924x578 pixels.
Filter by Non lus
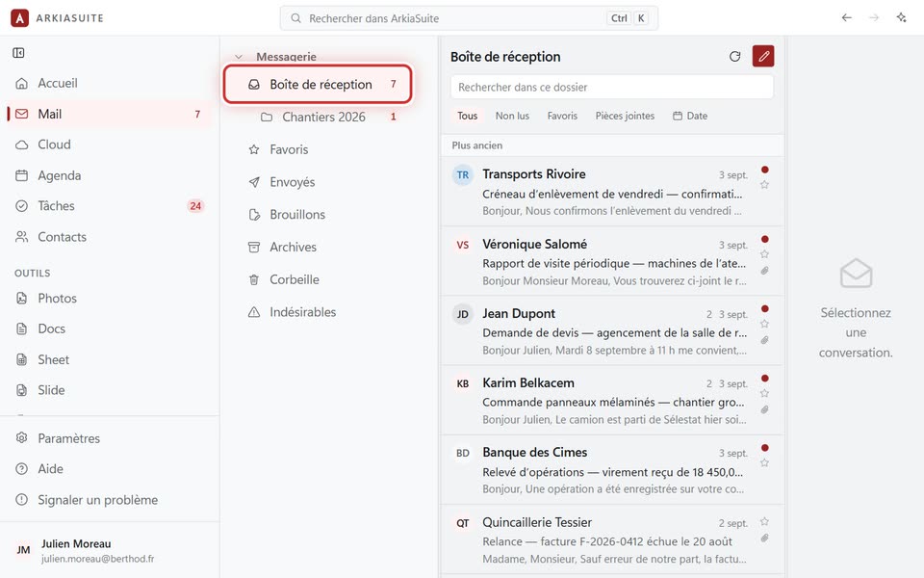click(x=512, y=117)
